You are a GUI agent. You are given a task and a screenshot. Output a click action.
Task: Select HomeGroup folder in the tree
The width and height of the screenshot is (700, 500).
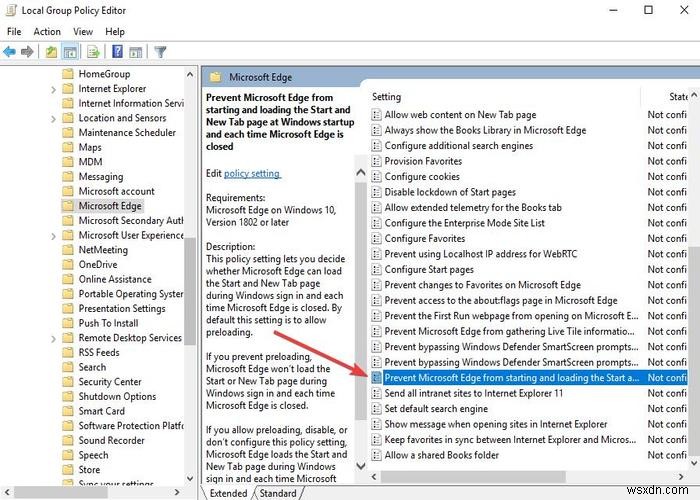coord(104,74)
